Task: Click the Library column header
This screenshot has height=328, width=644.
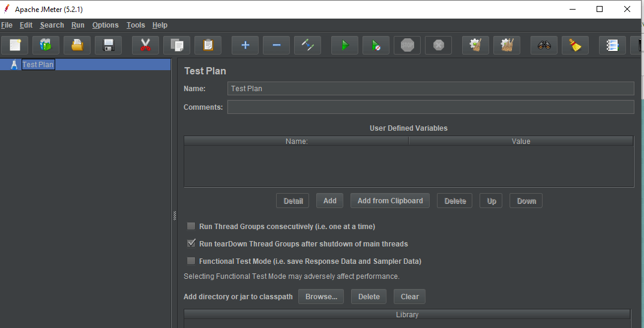Action: point(407,314)
